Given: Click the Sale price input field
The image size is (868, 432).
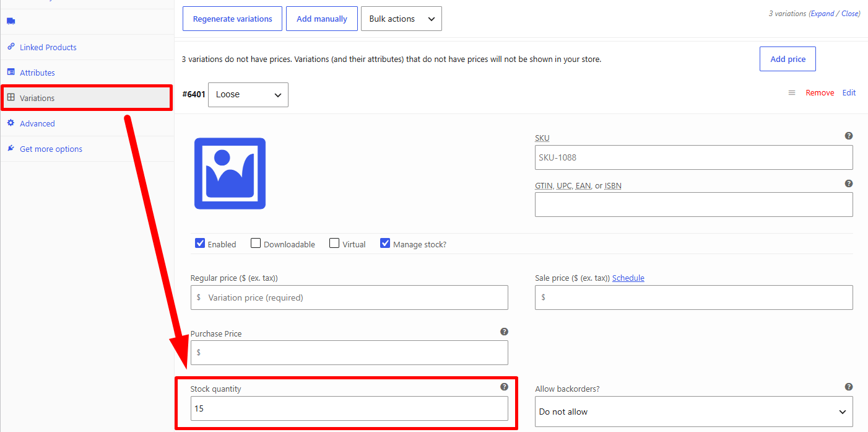Looking at the screenshot, I should (x=694, y=298).
